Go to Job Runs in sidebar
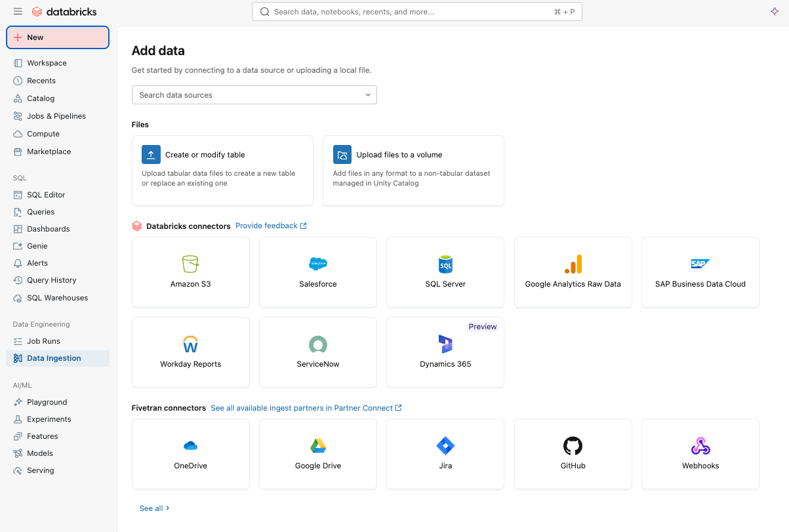 (43, 341)
